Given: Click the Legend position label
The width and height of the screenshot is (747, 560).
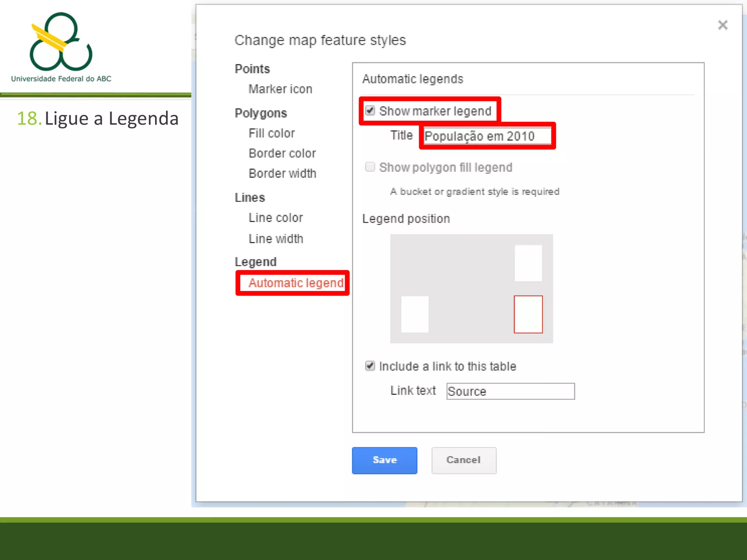Looking at the screenshot, I should tap(406, 219).
